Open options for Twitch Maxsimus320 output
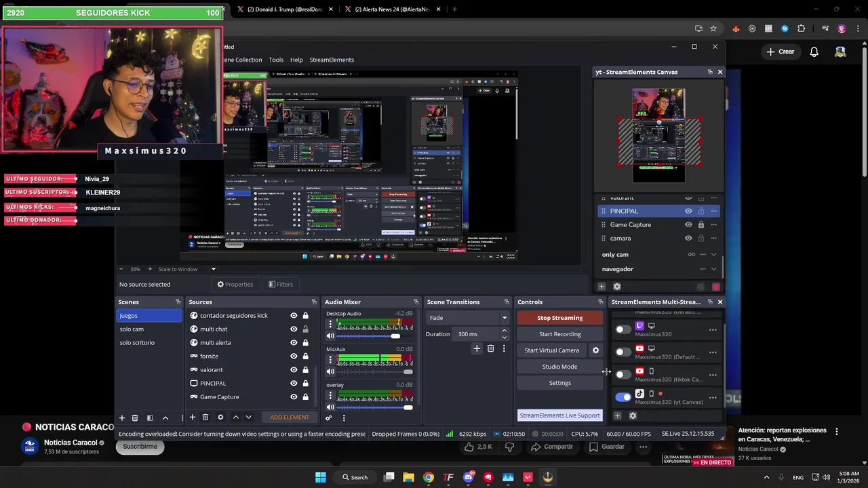The image size is (868, 488). (713, 330)
